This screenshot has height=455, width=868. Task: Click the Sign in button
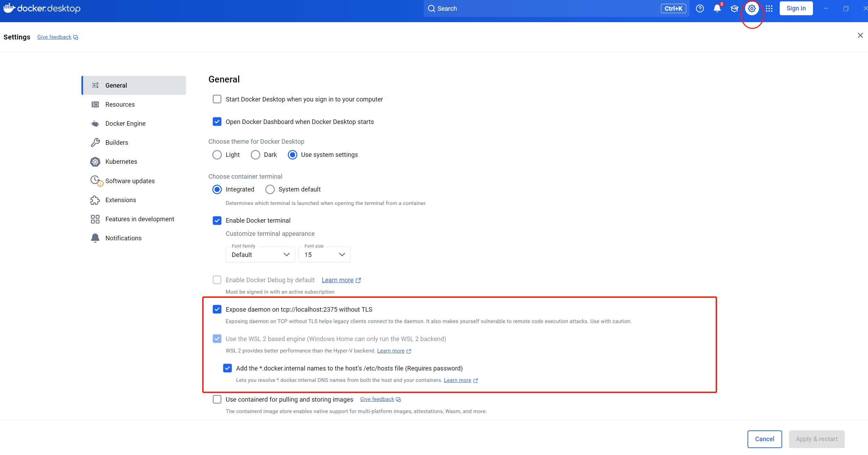point(796,8)
